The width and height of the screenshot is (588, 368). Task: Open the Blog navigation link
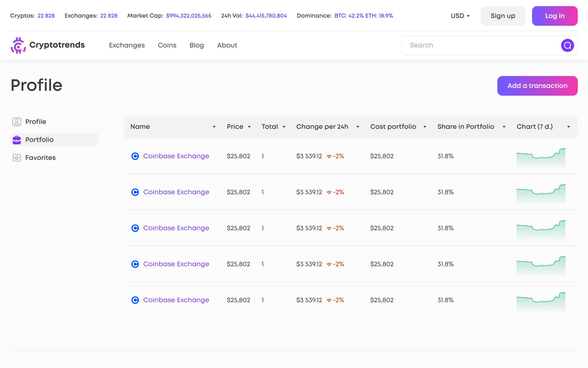pyautogui.click(x=197, y=45)
